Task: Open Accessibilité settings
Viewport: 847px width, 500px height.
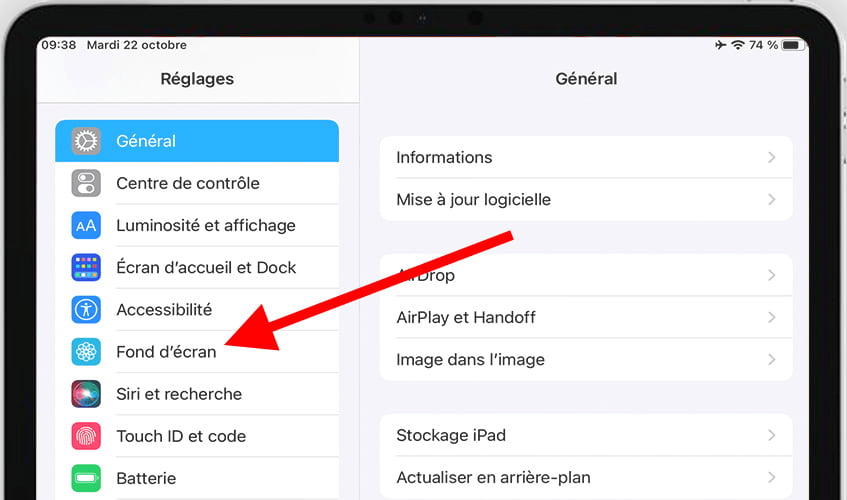Action: 197,309
